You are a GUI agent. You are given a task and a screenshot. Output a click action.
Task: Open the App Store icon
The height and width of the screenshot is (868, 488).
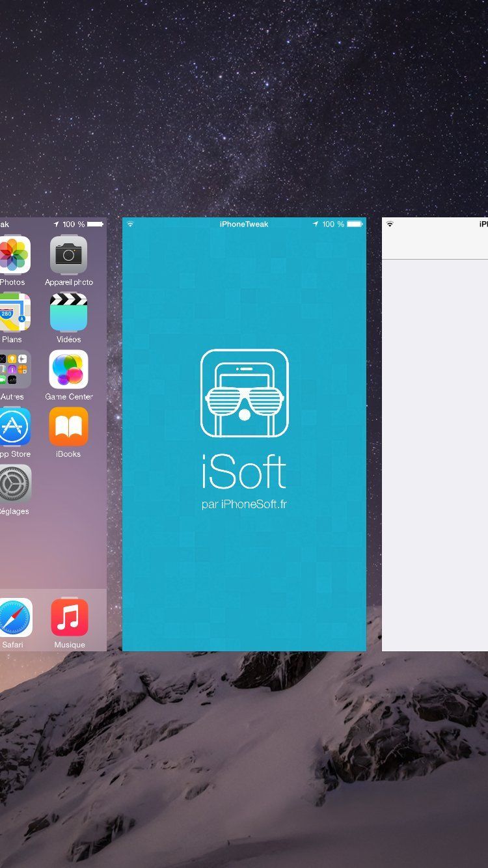(14, 427)
